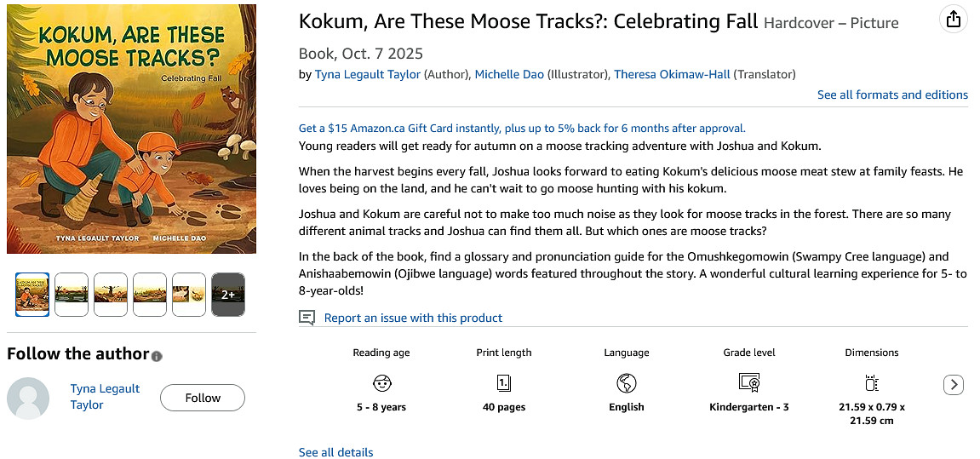Follow author Tyna Legault Taylor

203,398
